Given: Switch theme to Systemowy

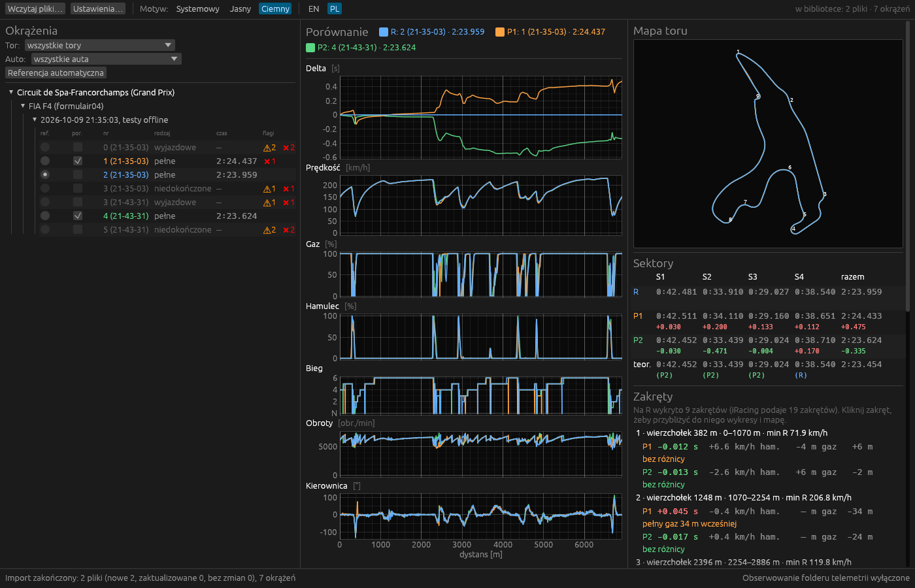Looking at the screenshot, I should pyautogui.click(x=197, y=8).
